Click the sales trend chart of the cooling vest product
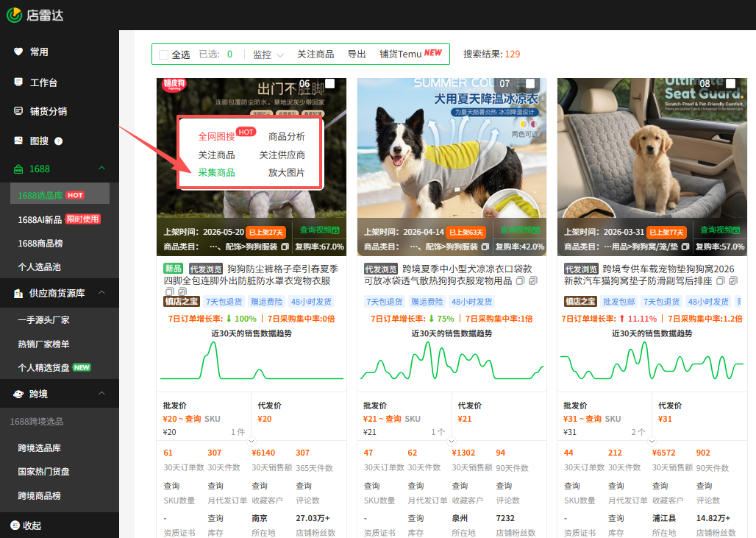 452,361
